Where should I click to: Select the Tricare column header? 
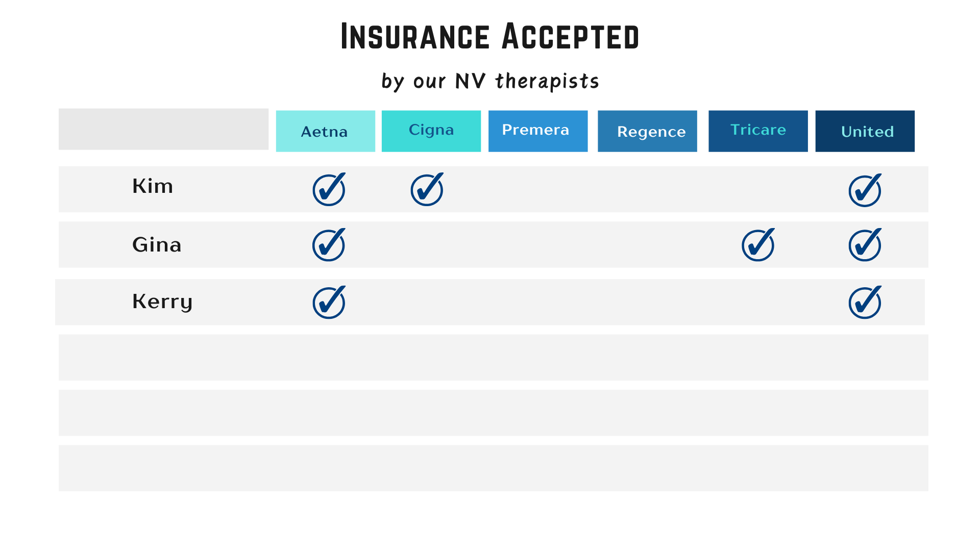(x=758, y=131)
